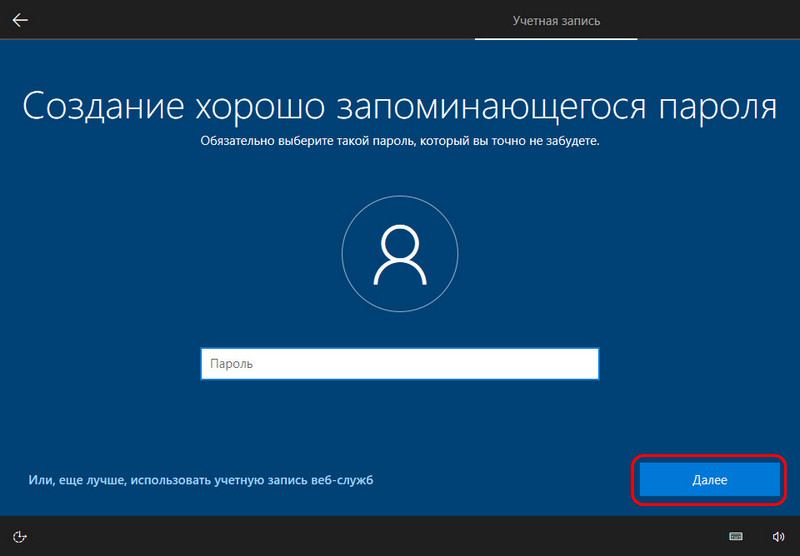This screenshot has width=800, height=556.
Task: Open the Ease of Access icon
Action: (19, 536)
